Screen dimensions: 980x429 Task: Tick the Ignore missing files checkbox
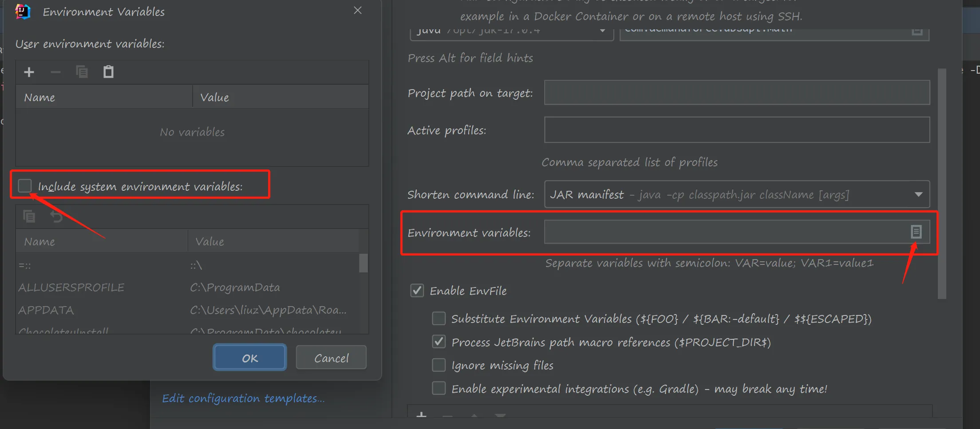tap(439, 365)
